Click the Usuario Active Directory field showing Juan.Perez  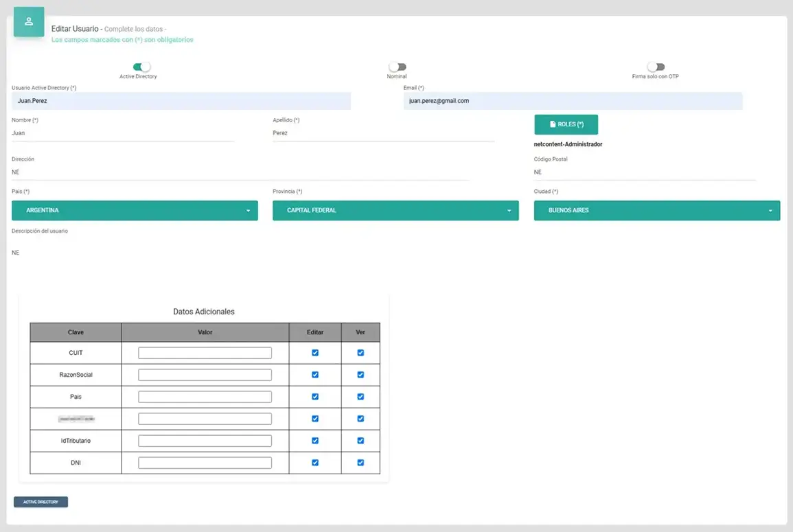click(182, 100)
